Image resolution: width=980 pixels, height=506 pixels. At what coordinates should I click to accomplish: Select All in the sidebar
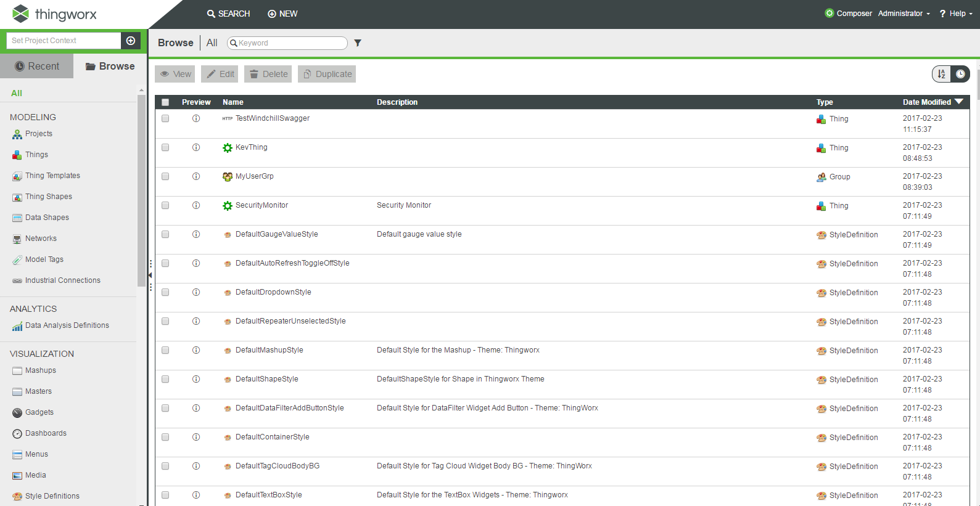17,93
